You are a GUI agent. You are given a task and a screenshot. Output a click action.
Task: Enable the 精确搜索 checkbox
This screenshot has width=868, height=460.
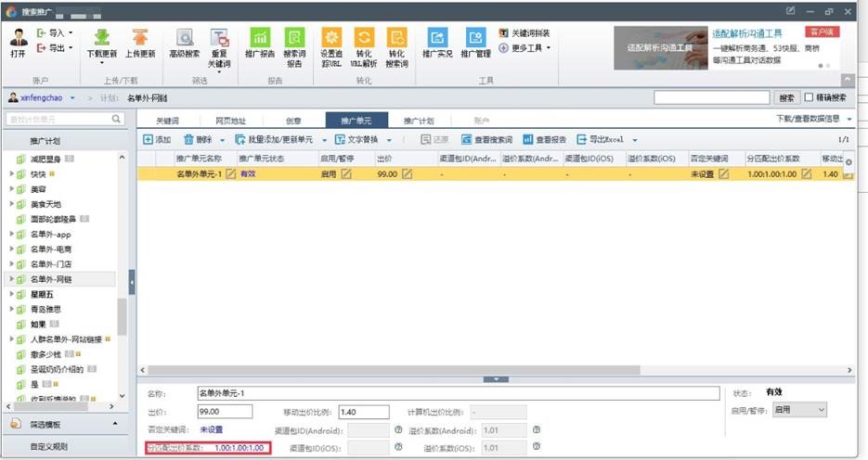pyautogui.click(x=809, y=97)
